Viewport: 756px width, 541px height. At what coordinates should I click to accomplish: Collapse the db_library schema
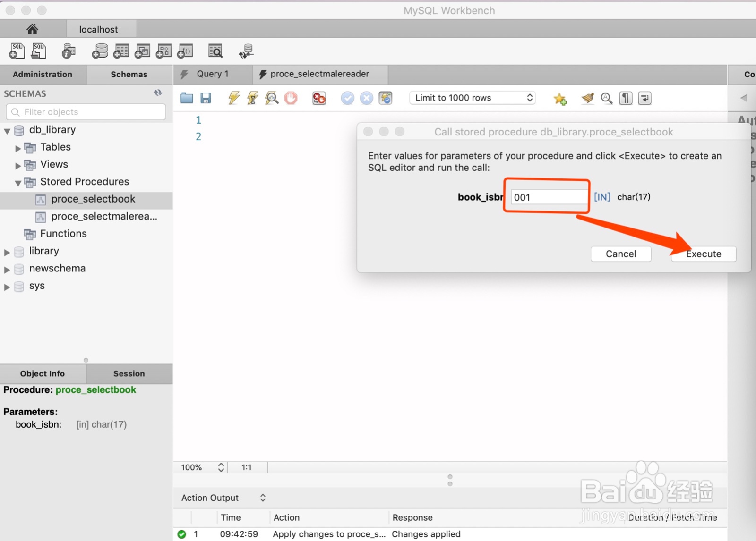(x=7, y=131)
